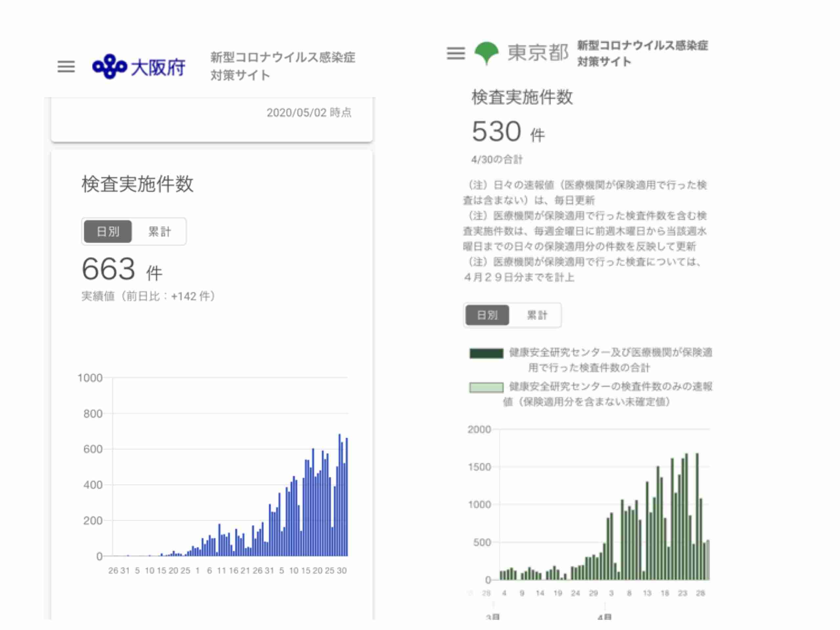Click the green Tokyo ginkgo leaf logo

click(487, 53)
